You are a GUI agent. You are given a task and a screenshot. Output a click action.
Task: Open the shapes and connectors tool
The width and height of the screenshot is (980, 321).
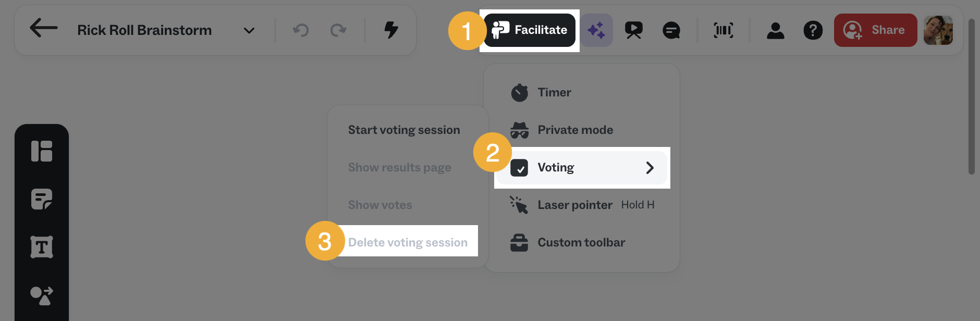click(x=42, y=297)
